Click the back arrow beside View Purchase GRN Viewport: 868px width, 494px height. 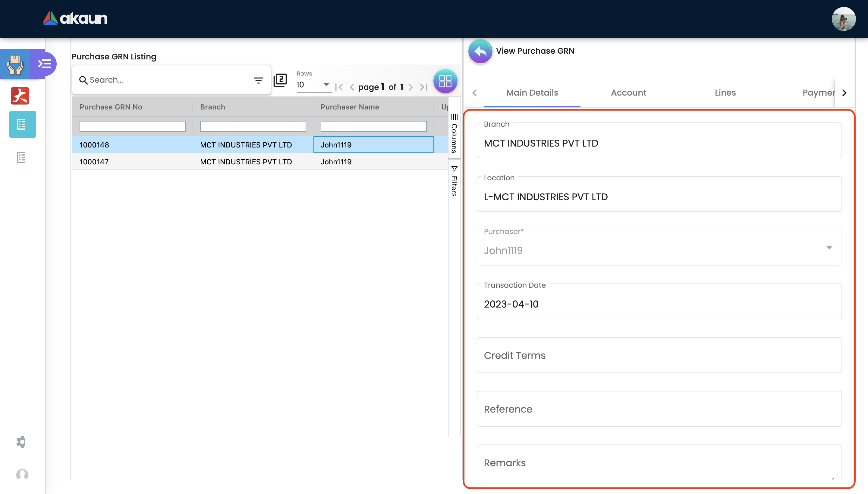480,51
